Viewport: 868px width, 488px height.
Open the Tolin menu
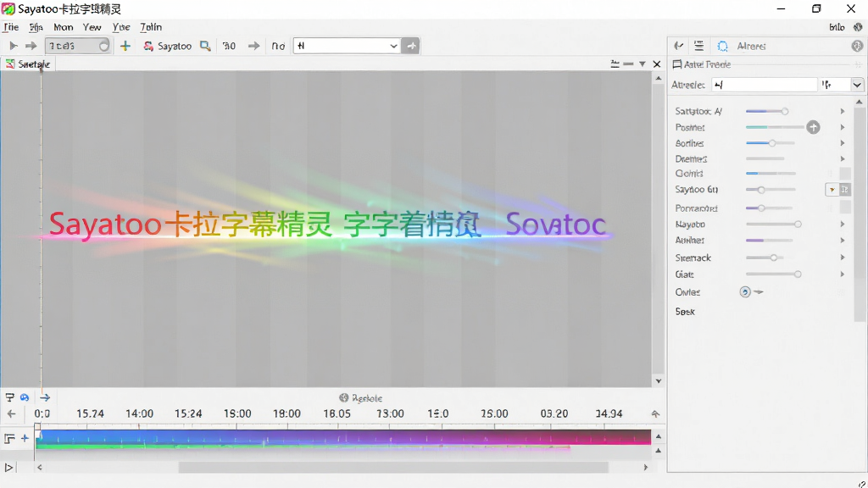click(151, 27)
